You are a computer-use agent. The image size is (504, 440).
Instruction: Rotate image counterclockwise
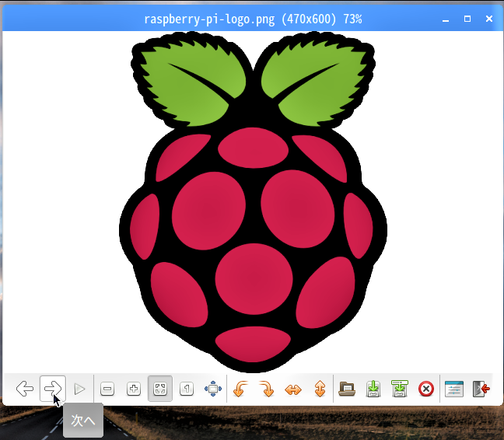240,389
